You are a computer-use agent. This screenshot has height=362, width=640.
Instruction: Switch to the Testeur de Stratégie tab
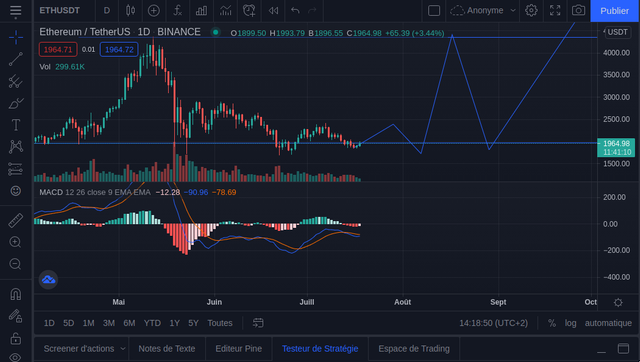point(320,349)
